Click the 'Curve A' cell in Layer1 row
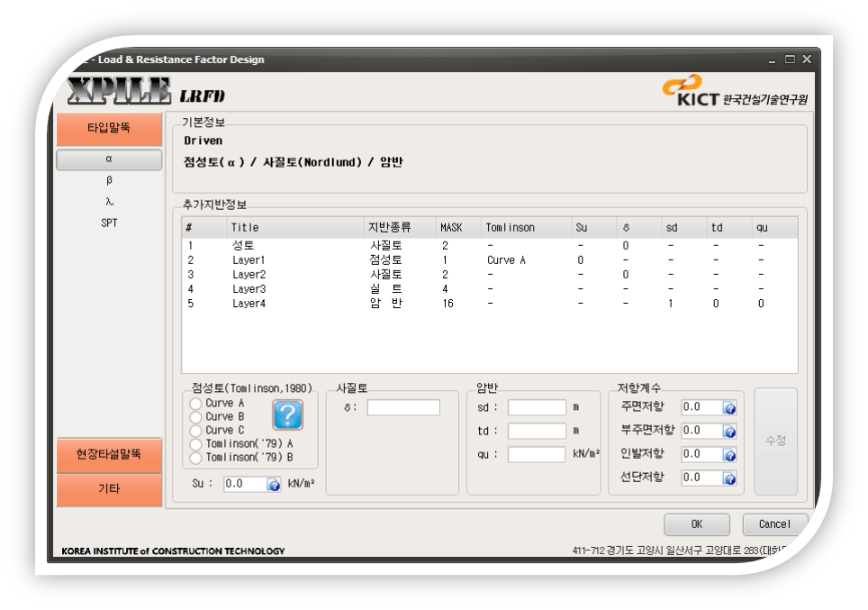 [506, 260]
